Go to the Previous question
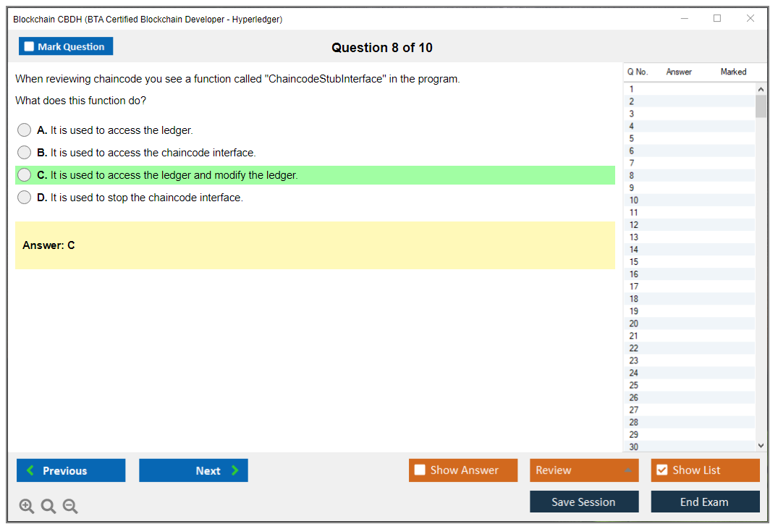 tap(71, 470)
